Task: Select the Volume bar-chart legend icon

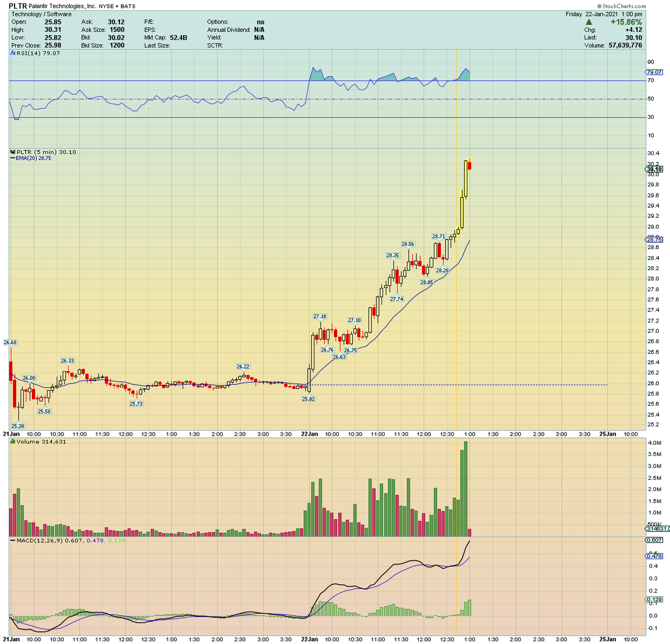Action: (x=12, y=441)
